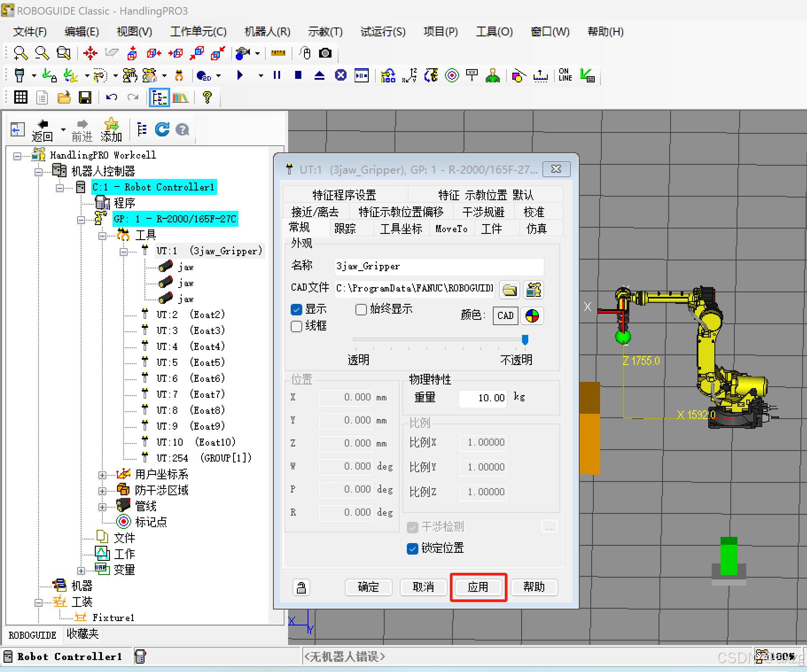This screenshot has width=807, height=672.
Task: Expand the 管线 tree node
Action: pyautogui.click(x=102, y=507)
